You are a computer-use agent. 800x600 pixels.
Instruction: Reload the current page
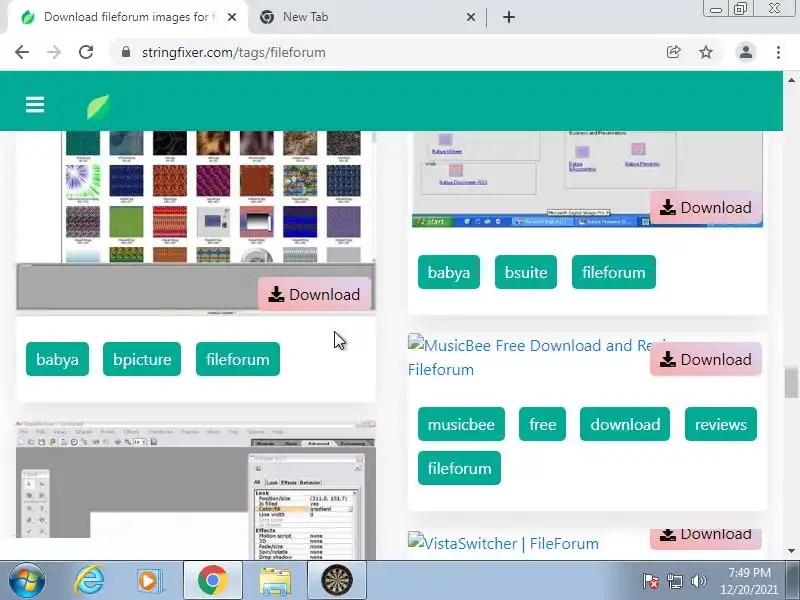pyautogui.click(x=86, y=52)
